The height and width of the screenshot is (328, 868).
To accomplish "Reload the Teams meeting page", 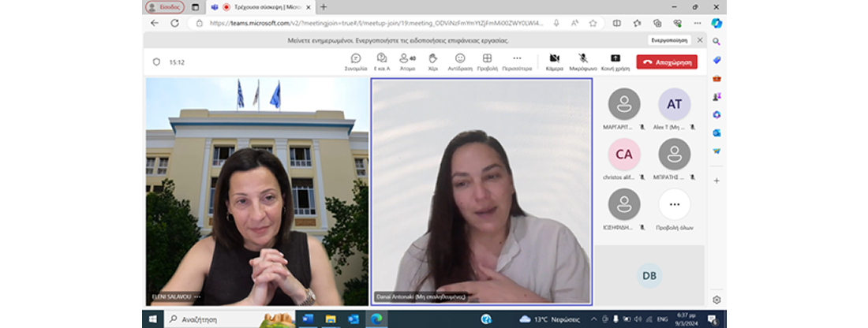I will point(174,23).
